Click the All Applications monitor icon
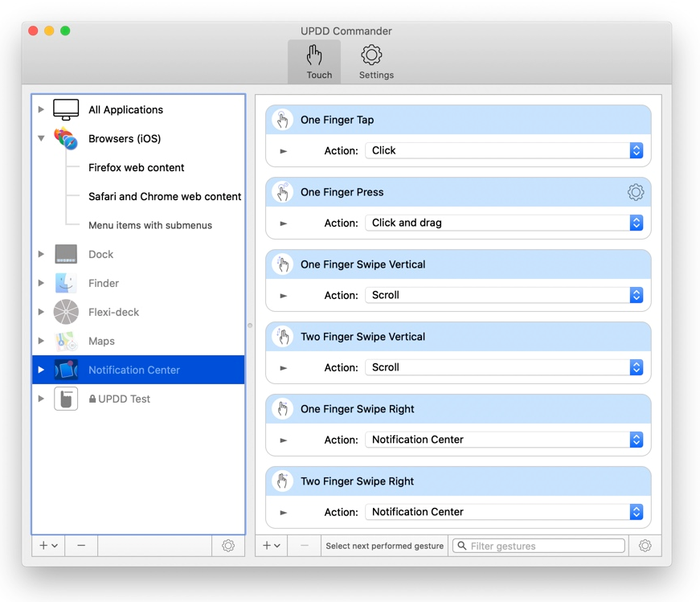 tap(66, 109)
